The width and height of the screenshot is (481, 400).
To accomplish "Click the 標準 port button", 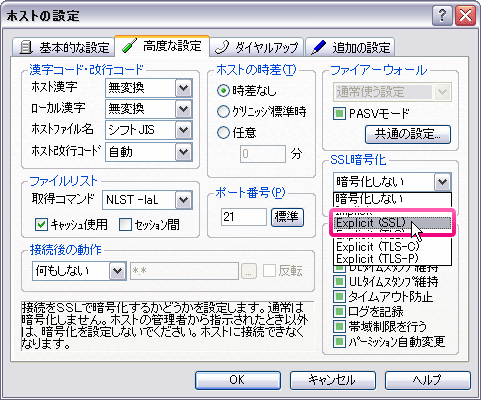I will coord(287,217).
